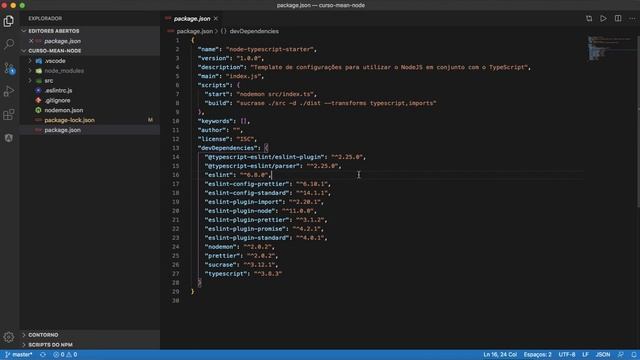Open the errors and warnings counter
The image size is (640, 360).
(65, 355)
